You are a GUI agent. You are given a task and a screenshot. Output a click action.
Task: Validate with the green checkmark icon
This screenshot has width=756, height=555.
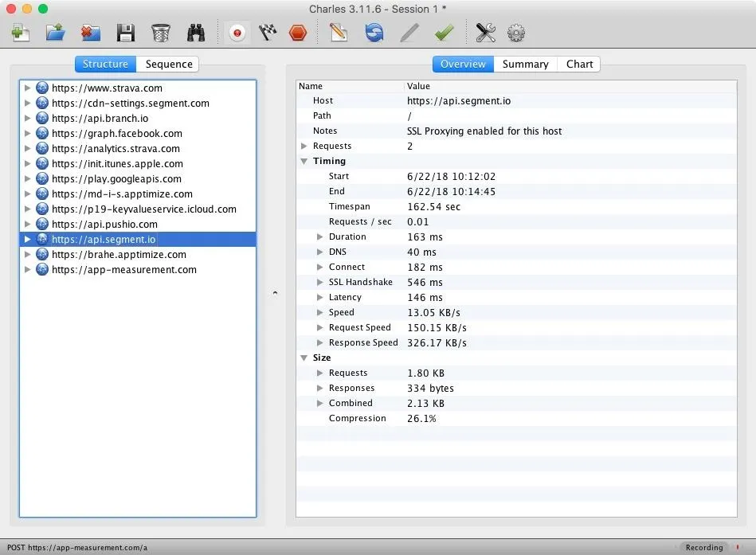coord(444,33)
